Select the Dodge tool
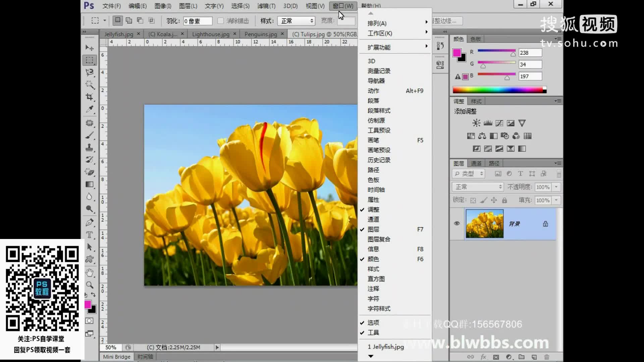Viewport: 644px width, 362px height. tap(89, 209)
